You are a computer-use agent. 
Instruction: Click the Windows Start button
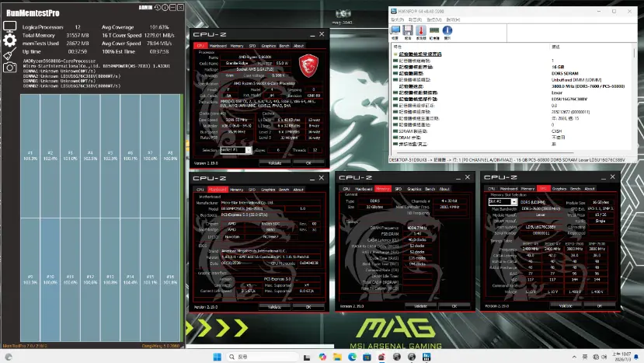218,357
